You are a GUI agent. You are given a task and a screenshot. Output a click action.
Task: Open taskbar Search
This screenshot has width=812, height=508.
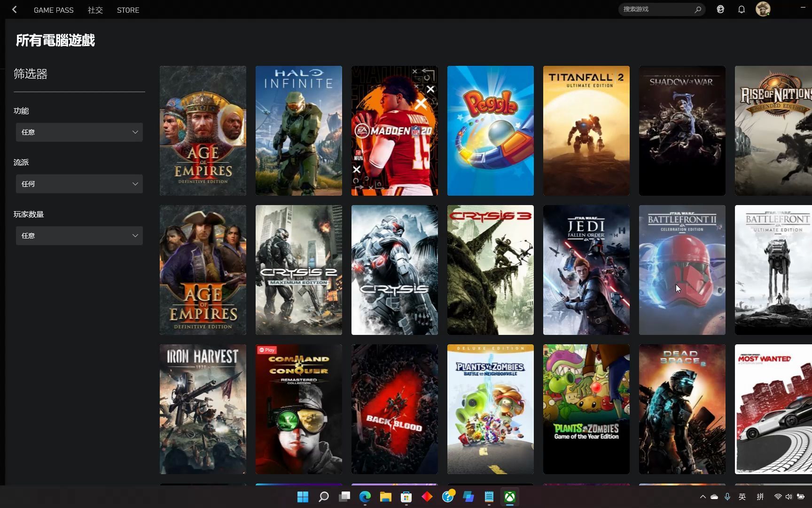tap(324, 497)
